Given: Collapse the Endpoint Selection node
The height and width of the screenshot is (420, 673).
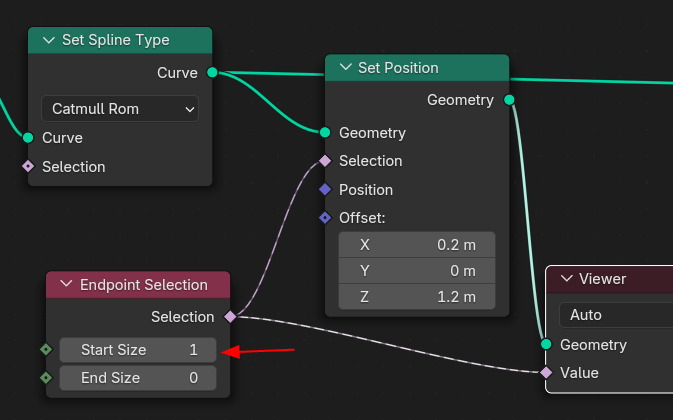Looking at the screenshot, I should tap(67, 284).
